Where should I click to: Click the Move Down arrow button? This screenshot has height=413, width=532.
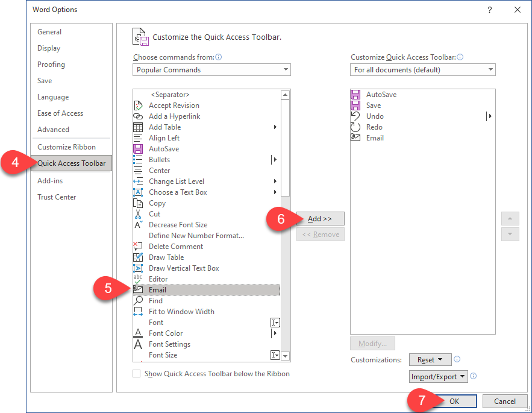(x=510, y=234)
